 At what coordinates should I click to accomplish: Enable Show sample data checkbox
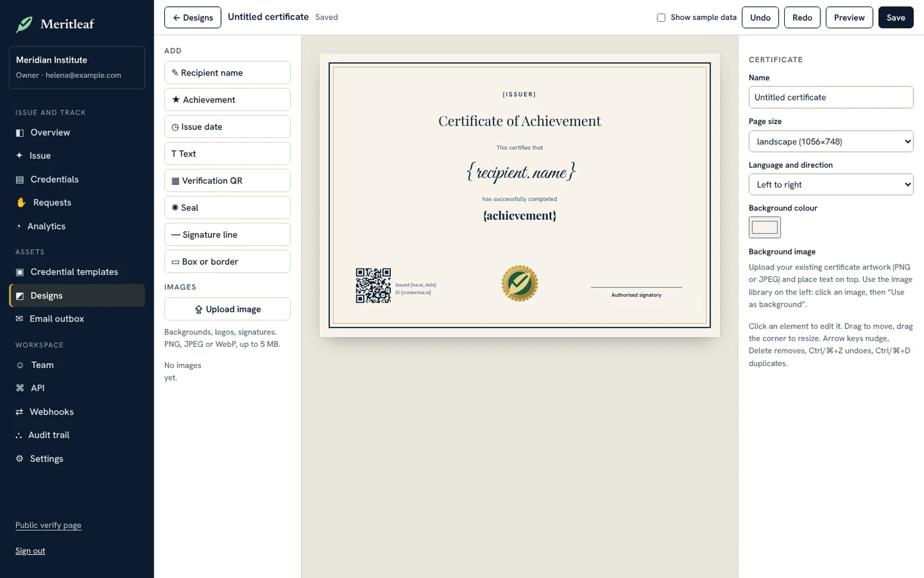point(661,18)
